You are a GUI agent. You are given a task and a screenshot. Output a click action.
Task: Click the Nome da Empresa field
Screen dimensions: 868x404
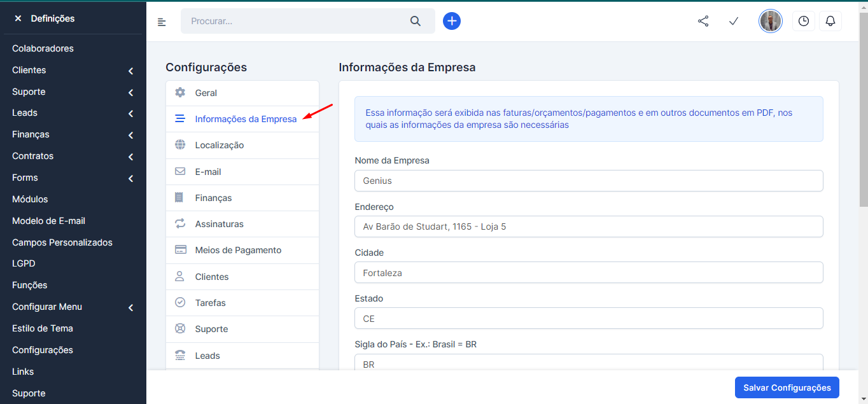coord(589,181)
